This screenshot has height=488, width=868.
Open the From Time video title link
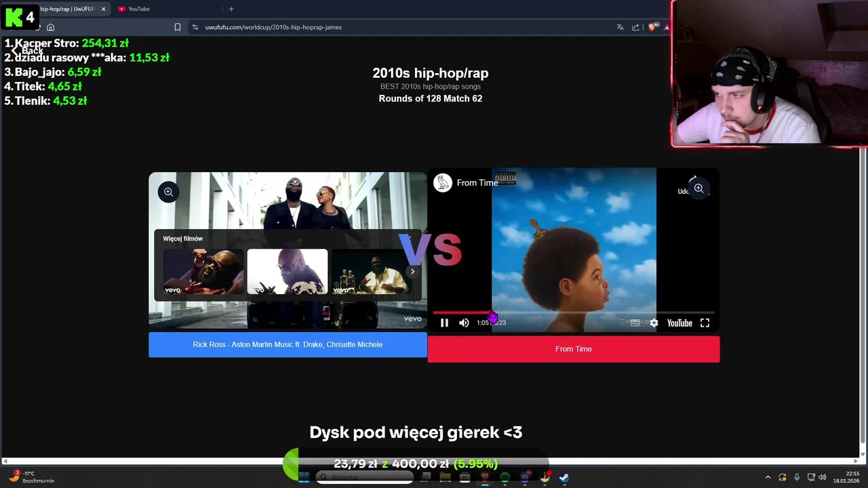(x=477, y=183)
